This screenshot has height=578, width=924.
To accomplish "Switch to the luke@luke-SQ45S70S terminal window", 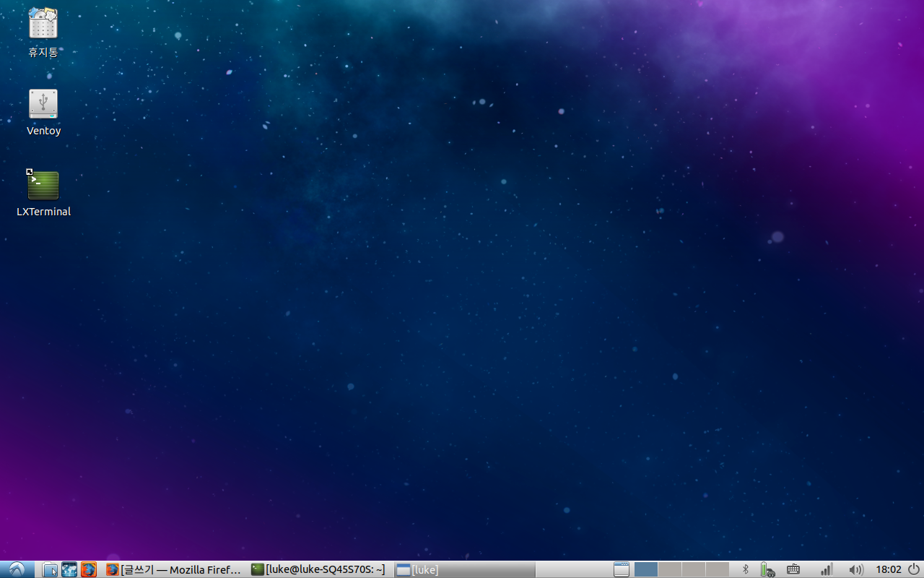I will pyautogui.click(x=318, y=569).
